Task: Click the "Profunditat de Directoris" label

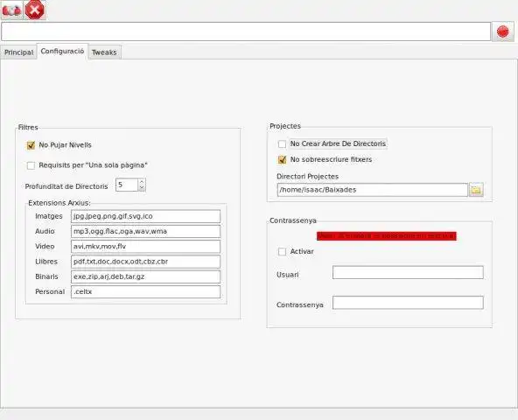Action: 66,186
